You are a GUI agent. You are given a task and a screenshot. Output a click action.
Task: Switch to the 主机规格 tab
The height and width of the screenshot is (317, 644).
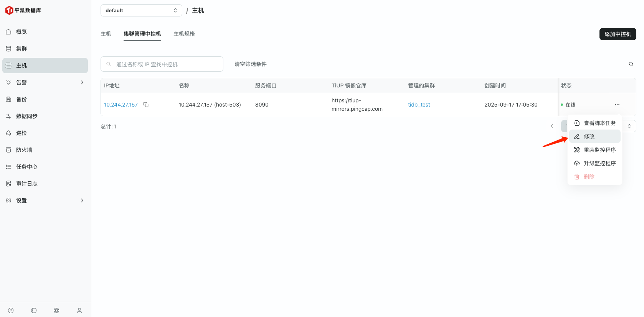(x=184, y=34)
